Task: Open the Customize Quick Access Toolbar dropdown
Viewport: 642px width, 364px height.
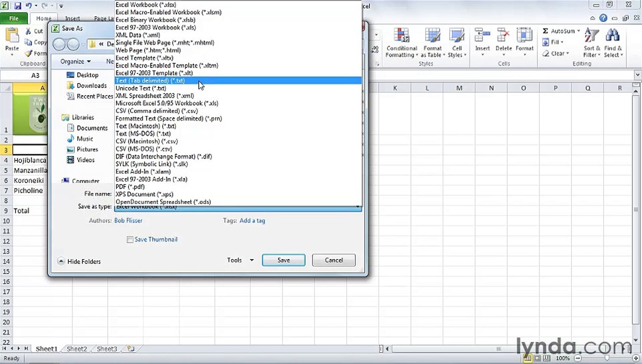Action: [x=61, y=6]
